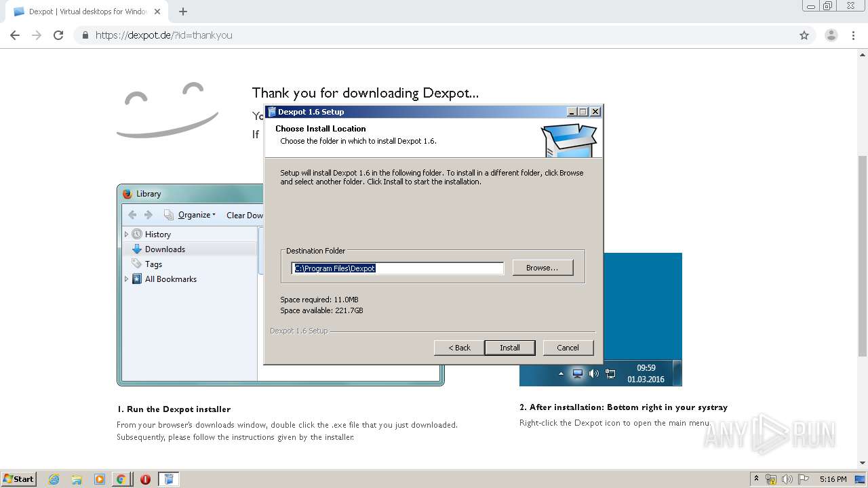The height and width of the screenshot is (488, 868).
Task: Switch to Chrome in the taskbar
Action: [121, 479]
